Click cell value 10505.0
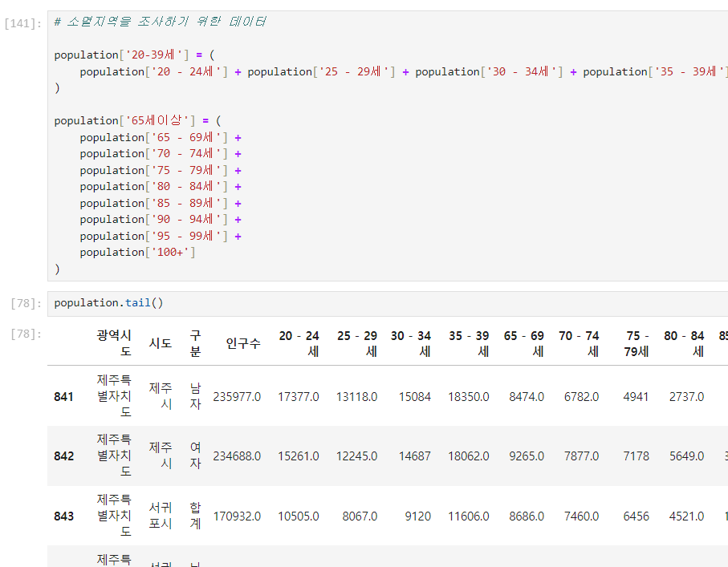Viewport: 728px width, 567px height. (299, 516)
